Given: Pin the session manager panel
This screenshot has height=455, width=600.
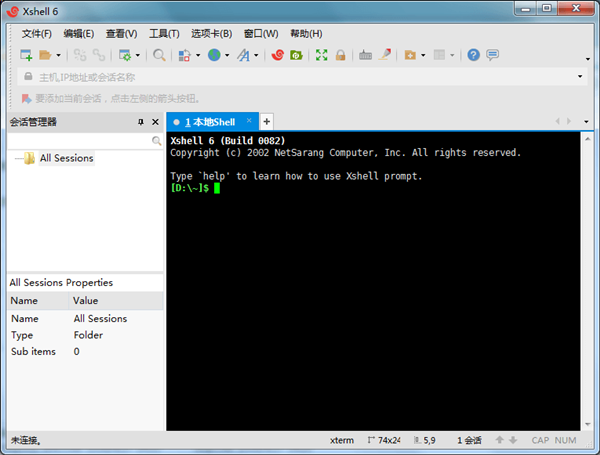Looking at the screenshot, I should [141, 122].
